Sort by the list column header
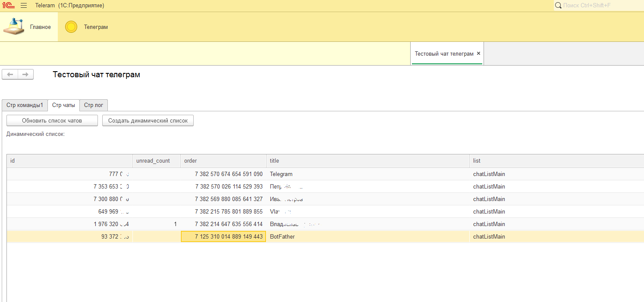 (556, 160)
